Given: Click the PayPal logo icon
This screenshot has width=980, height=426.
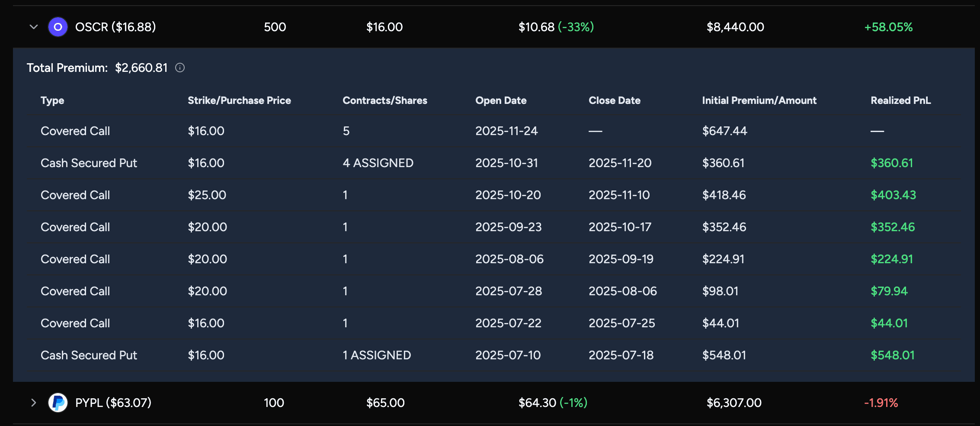Looking at the screenshot, I should click(58, 403).
